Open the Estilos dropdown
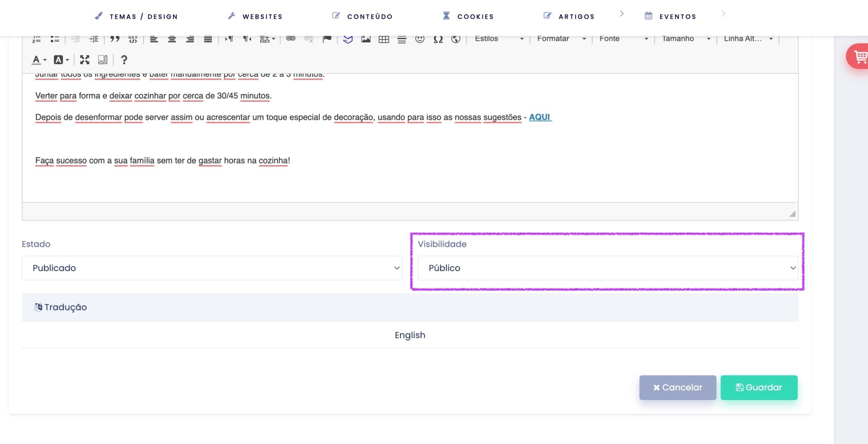 coord(499,39)
